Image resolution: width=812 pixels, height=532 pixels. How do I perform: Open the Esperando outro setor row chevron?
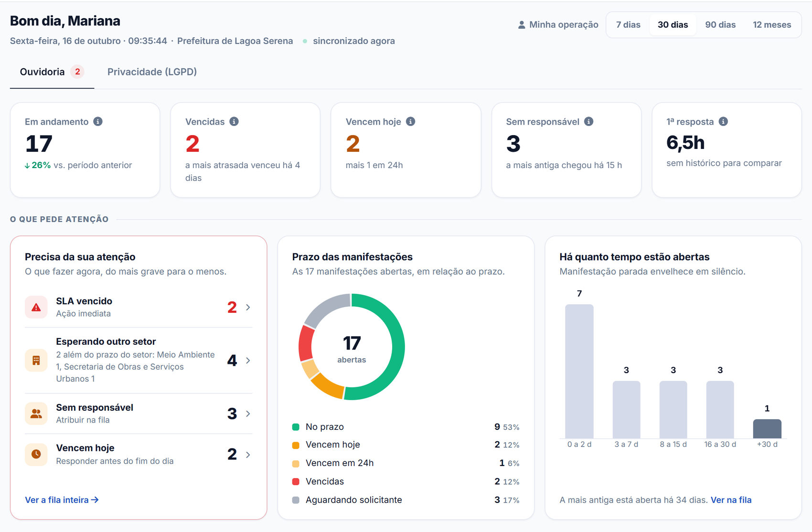click(248, 361)
